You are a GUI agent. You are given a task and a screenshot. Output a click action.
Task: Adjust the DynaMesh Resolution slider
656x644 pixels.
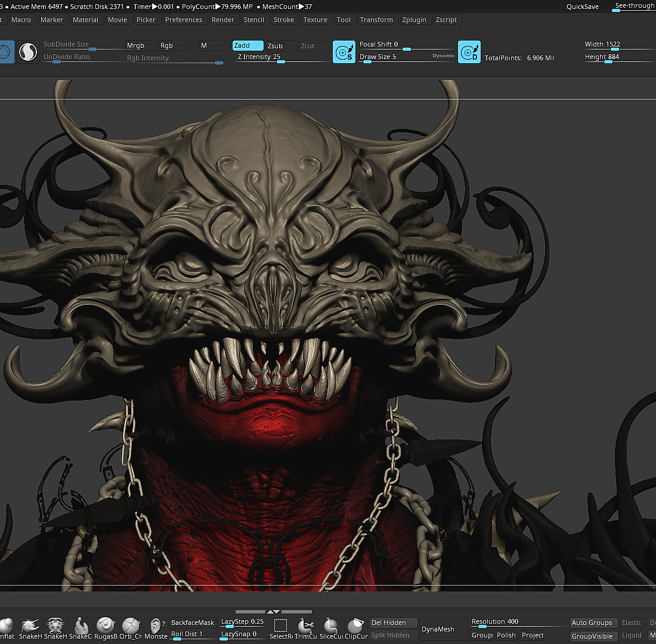pos(518,623)
